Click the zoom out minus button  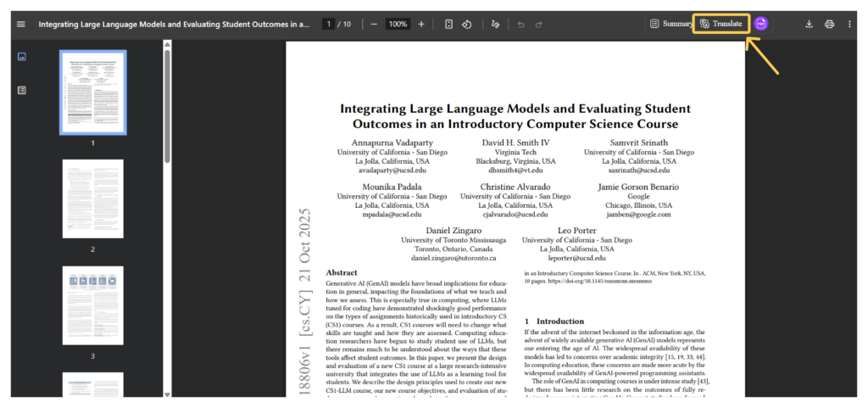click(374, 24)
